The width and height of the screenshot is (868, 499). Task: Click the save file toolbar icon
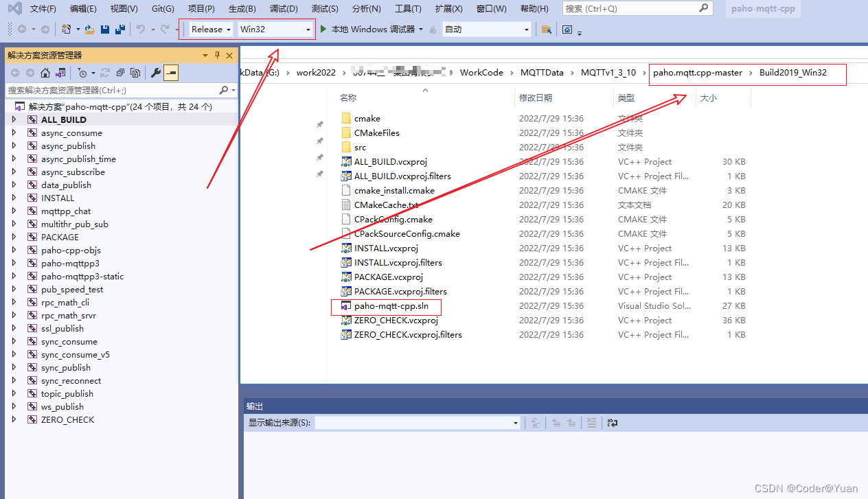(105, 30)
